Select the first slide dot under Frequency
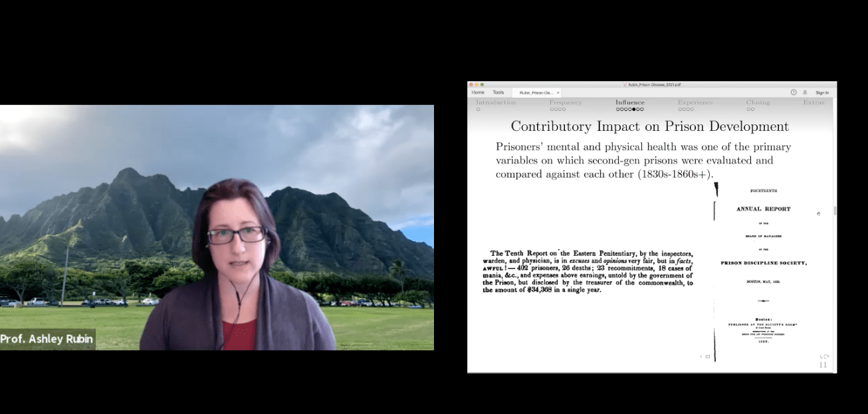The image size is (868, 414). [x=552, y=109]
